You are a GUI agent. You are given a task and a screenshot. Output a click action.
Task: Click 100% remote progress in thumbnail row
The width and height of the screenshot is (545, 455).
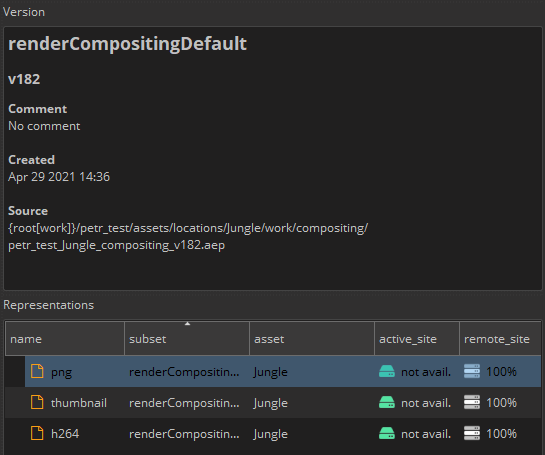click(x=501, y=403)
